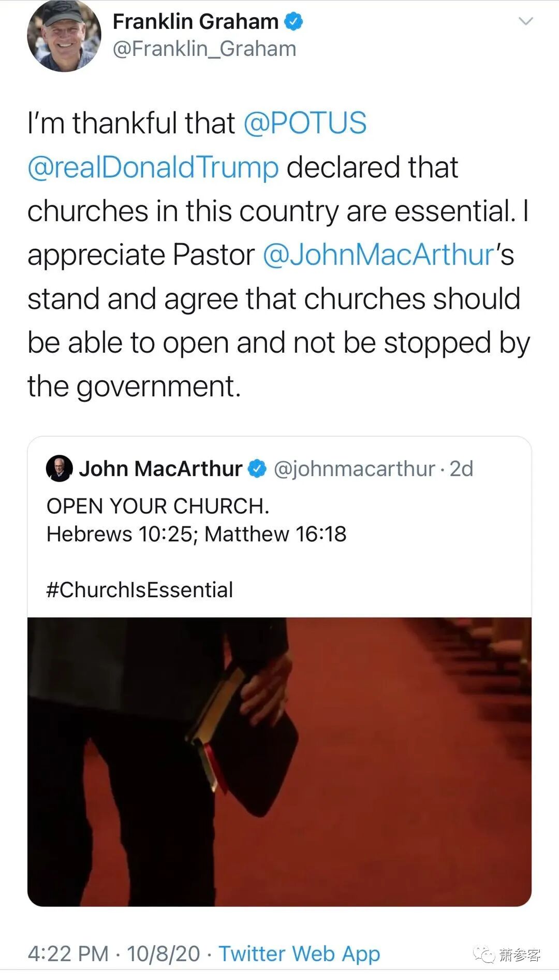The image size is (559, 980).
Task: Open the quoted tweet text OPEN YOUR CHURCH
Action: coord(158,506)
